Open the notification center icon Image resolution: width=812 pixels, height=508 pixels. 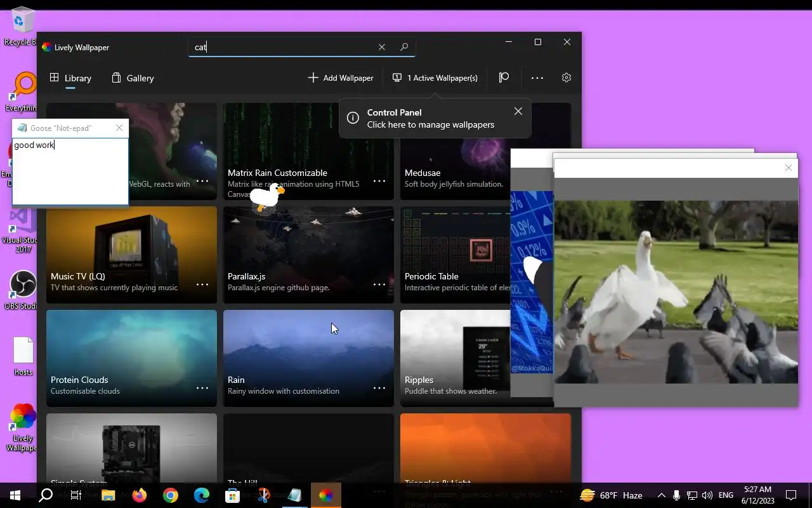791,495
